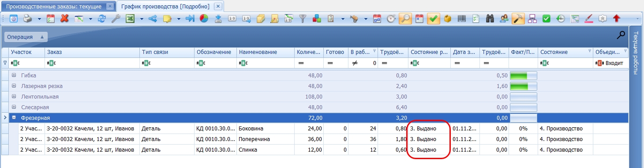The image size is (644, 168).
Task: Click the users people icon
Action: (504, 19)
